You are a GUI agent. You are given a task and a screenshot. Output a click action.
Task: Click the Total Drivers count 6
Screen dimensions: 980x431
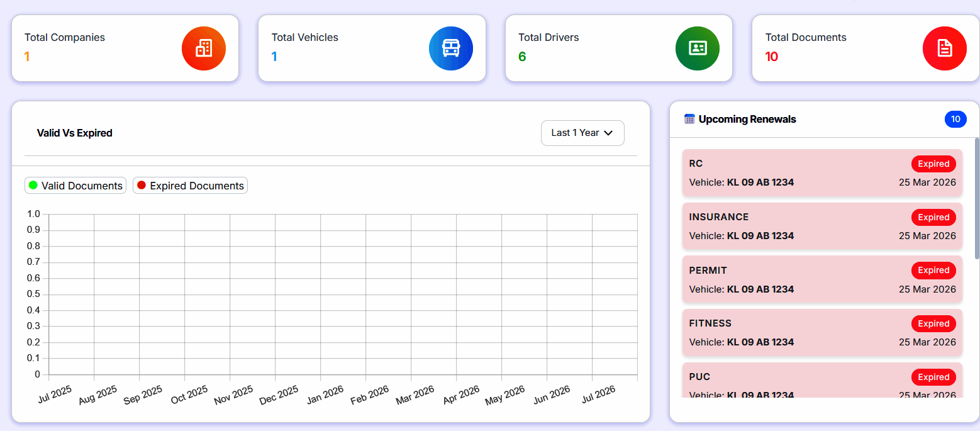[x=522, y=57]
